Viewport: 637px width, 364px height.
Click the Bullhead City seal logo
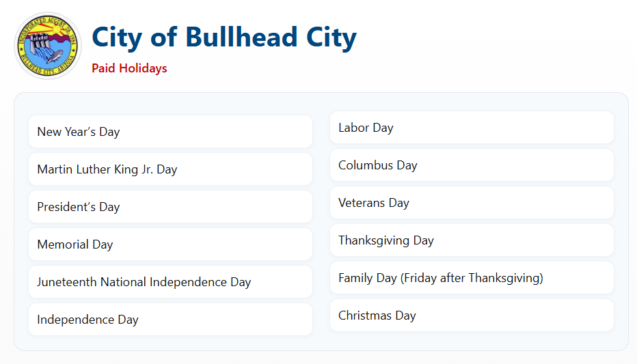coord(48,46)
